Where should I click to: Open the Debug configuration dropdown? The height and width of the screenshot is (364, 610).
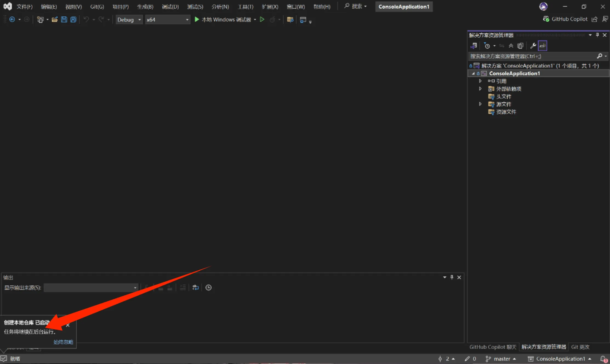tap(129, 20)
